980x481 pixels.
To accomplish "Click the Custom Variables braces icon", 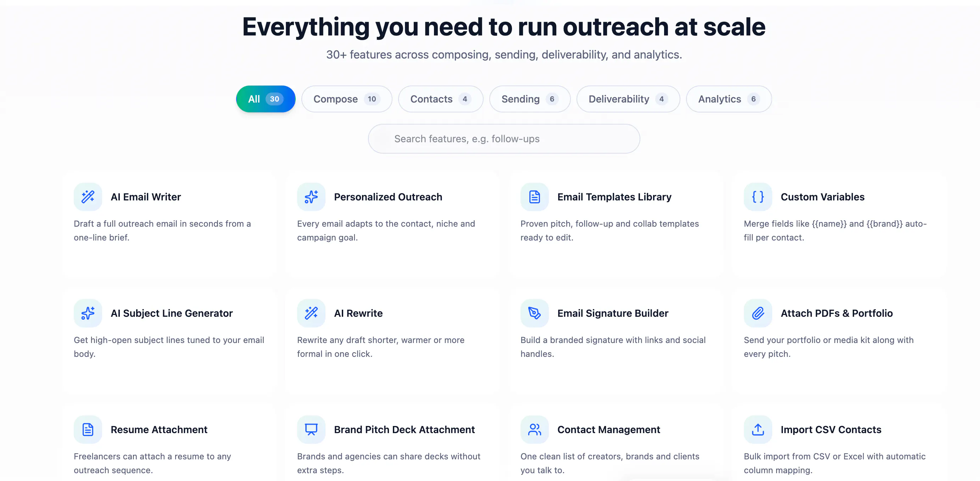I will [758, 197].
